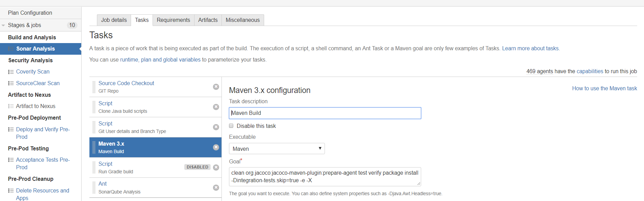Remove the Git User details script task

(216, 127)
